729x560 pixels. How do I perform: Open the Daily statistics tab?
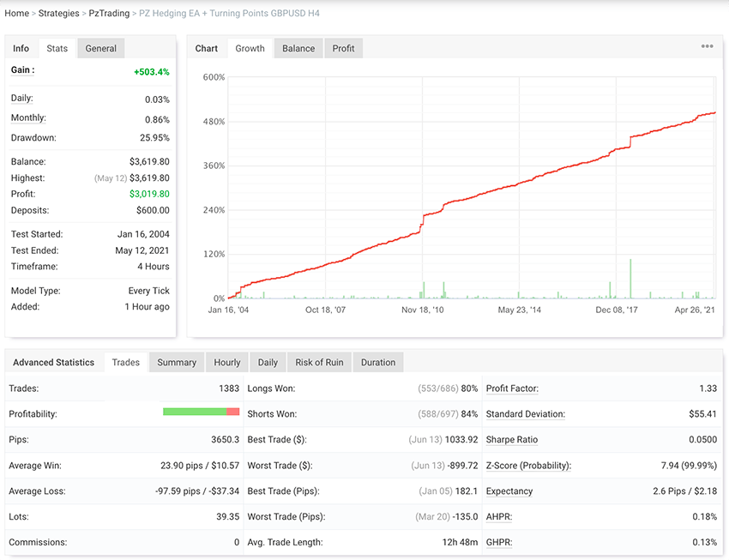coord(268,363)
